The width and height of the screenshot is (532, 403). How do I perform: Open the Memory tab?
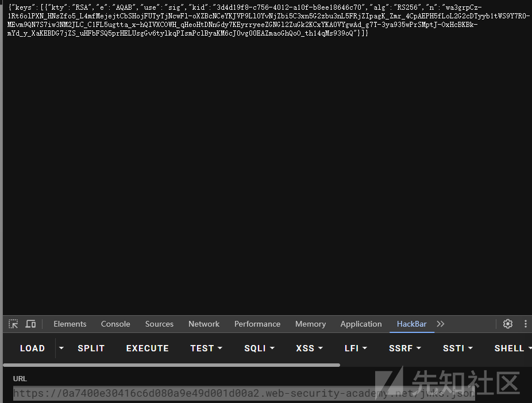tap(310, 324)
